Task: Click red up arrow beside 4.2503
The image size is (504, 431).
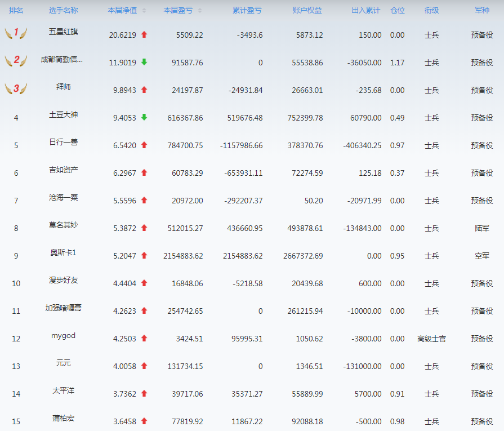Action: tap(144, 339)
